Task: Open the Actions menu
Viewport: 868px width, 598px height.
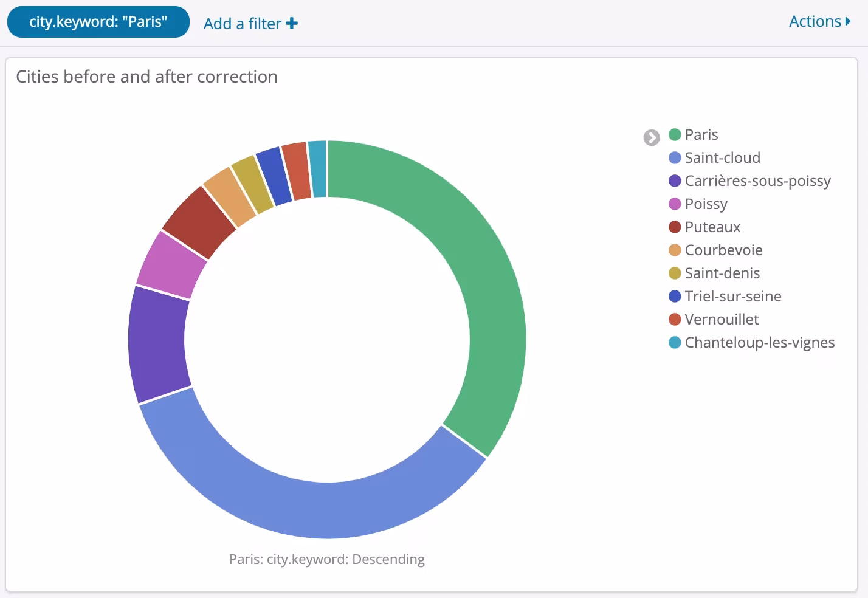Action: [819, 22]
